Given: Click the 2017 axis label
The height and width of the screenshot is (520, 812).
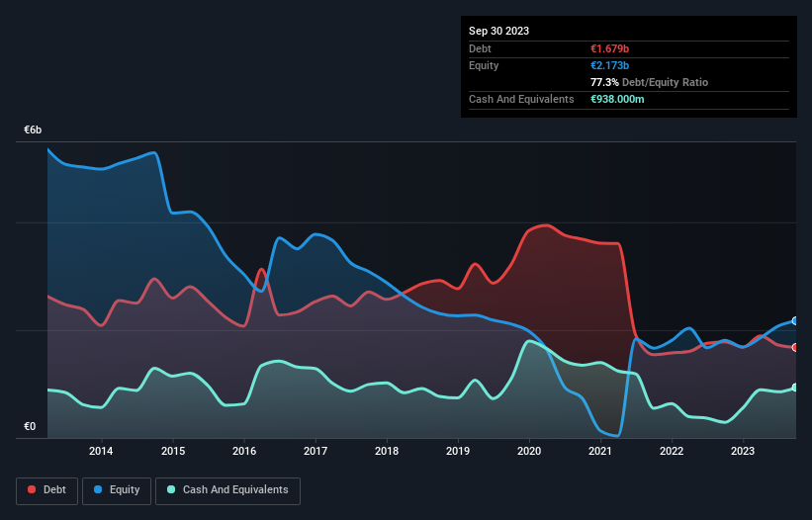Looking at the screenshot, I should pos(316,451).
